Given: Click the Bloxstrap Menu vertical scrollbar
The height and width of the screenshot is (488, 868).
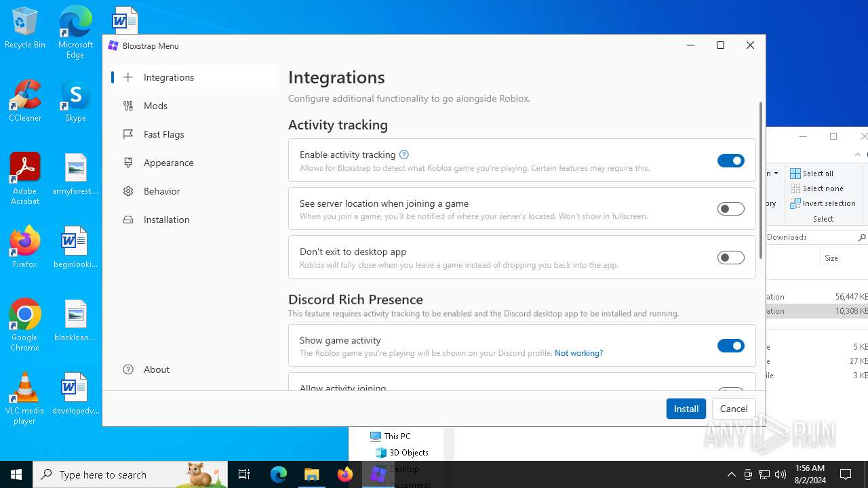Looking at the screenshot, I should (761, 180).
